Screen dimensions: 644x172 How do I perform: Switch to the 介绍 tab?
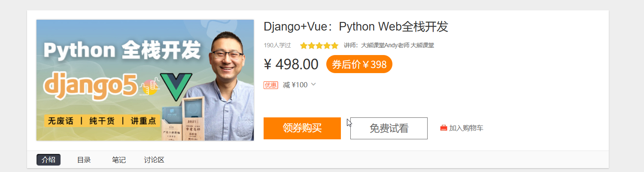pos(49,160)
